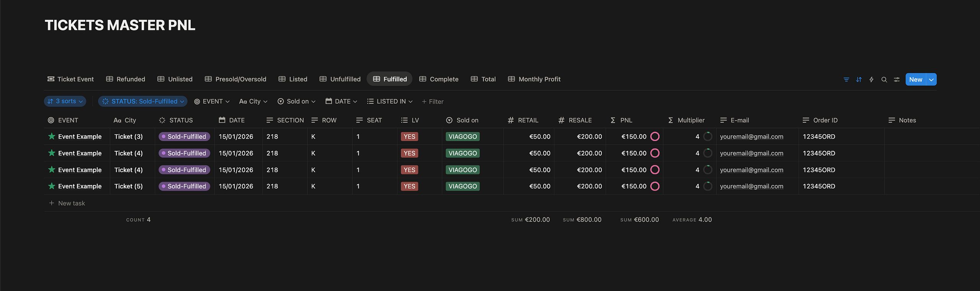
Task: Open the 3 sorts dropdown
Action: tap(65, 101)
